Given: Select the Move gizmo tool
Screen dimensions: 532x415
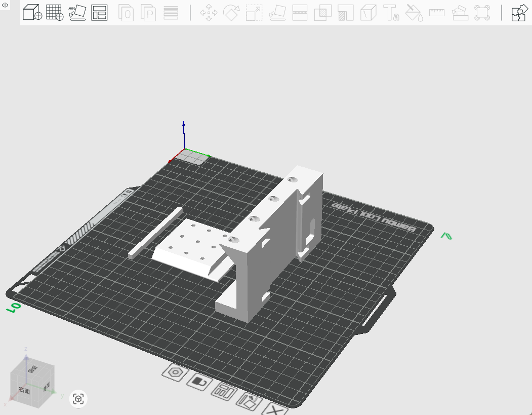Looking at the screenshot, I should [x=209, y=13].
